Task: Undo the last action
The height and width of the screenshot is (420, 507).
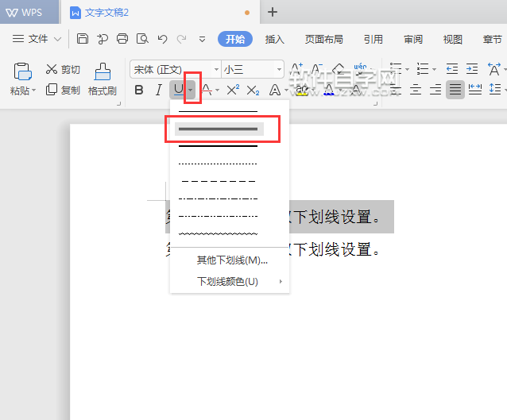Action: point(162,39)
